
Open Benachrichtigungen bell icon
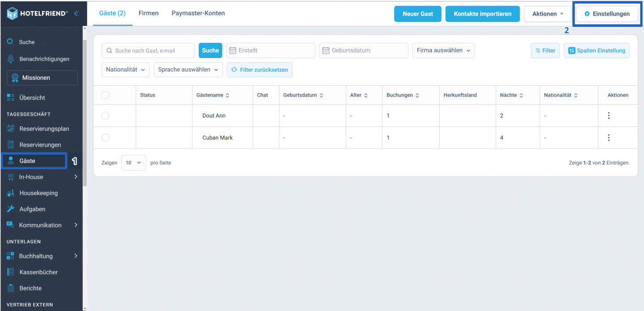[x=11, y=59]
